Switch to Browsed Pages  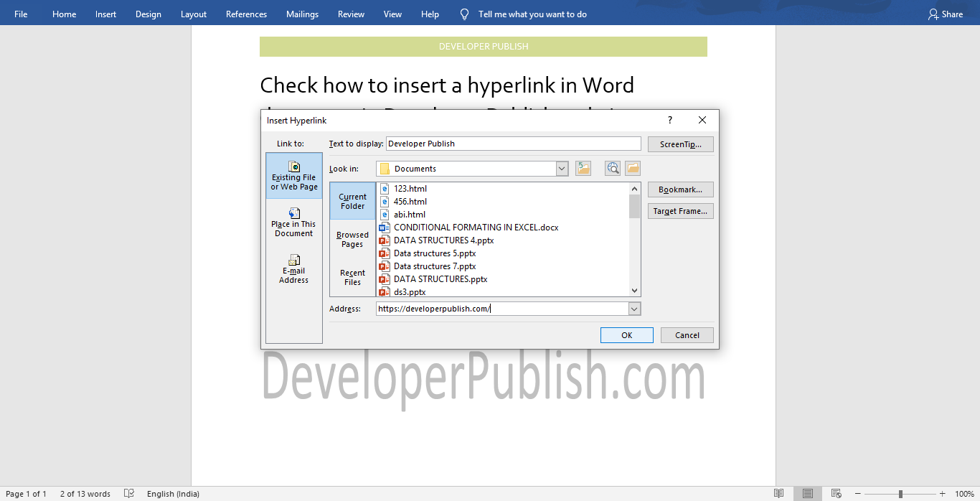[x=352, y=239]
